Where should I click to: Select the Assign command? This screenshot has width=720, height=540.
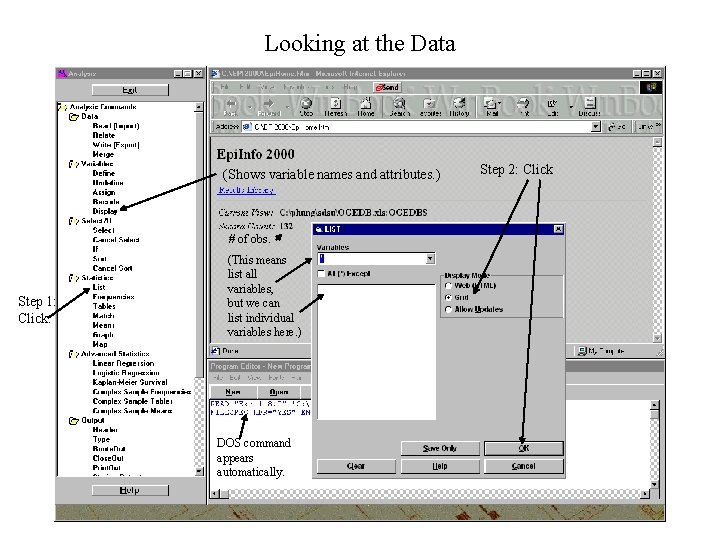point(104,192)
